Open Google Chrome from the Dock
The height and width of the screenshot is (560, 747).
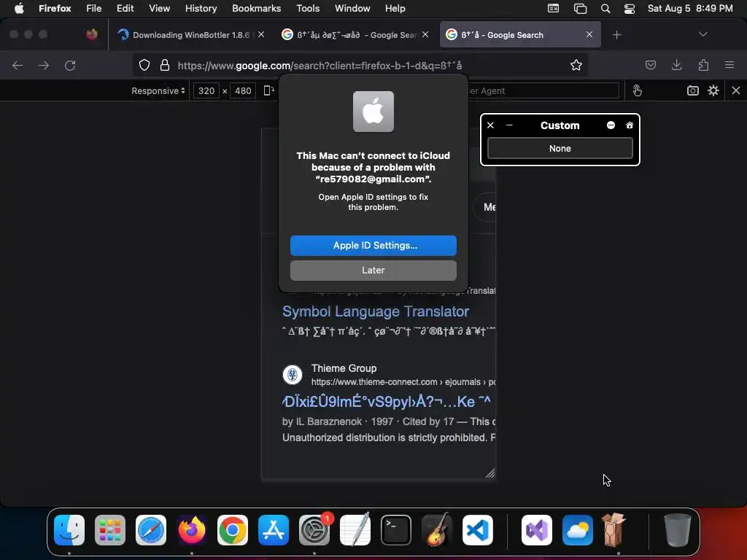point(233,530)
